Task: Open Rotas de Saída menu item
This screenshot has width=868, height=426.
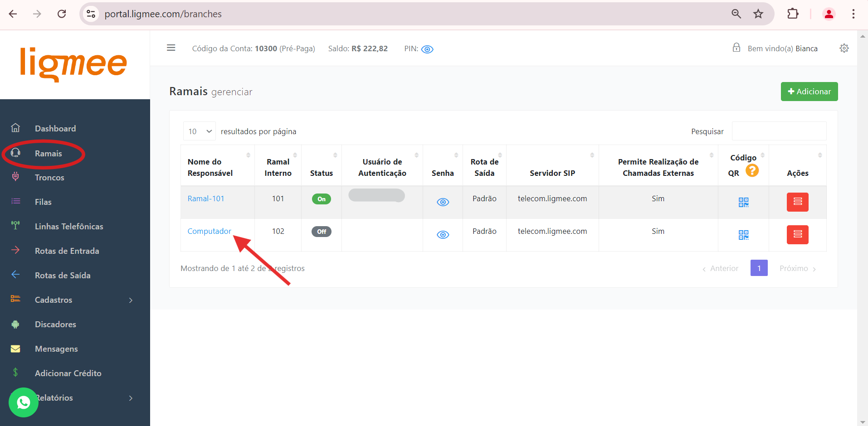Action: tap(63, 276)
